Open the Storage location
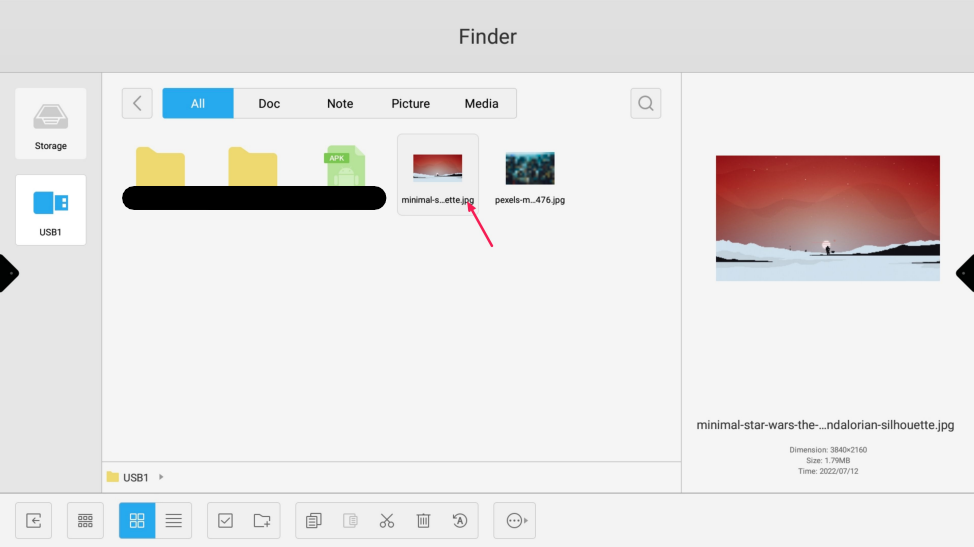This screenshot has height=547, width=974. coord(50,123)
